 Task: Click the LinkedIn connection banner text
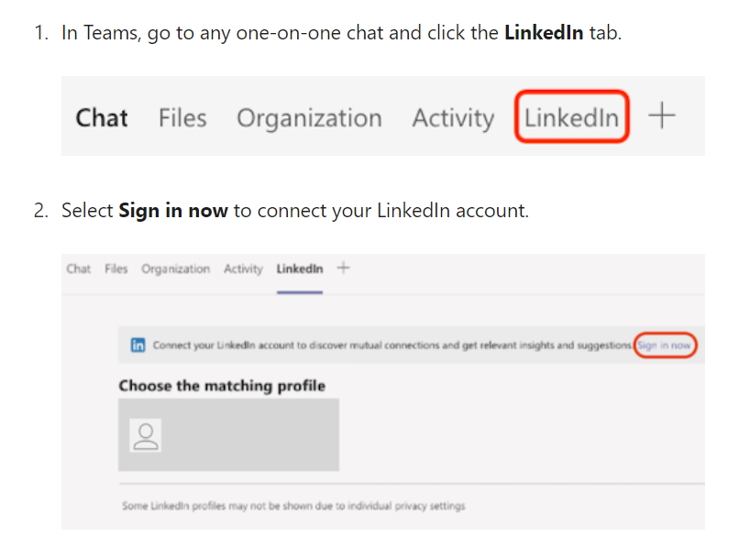[394, 345]
